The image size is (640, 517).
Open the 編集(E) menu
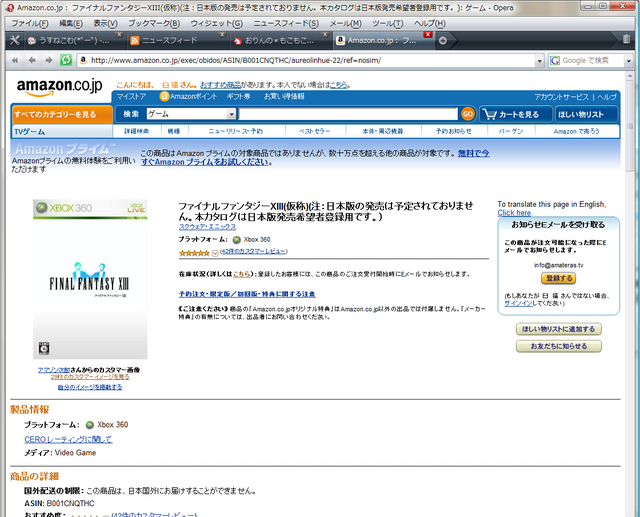71,23
